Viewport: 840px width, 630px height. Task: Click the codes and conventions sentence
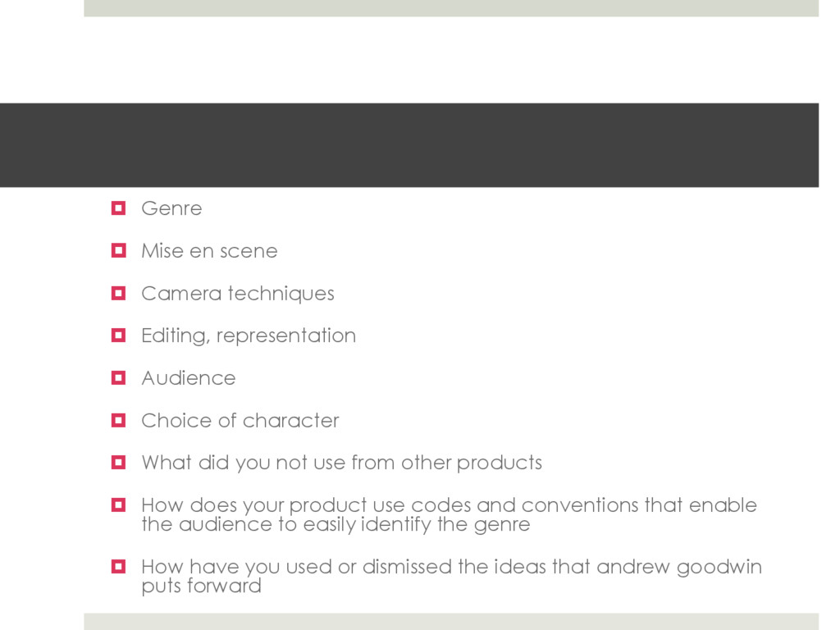click(x=449, y=515)
